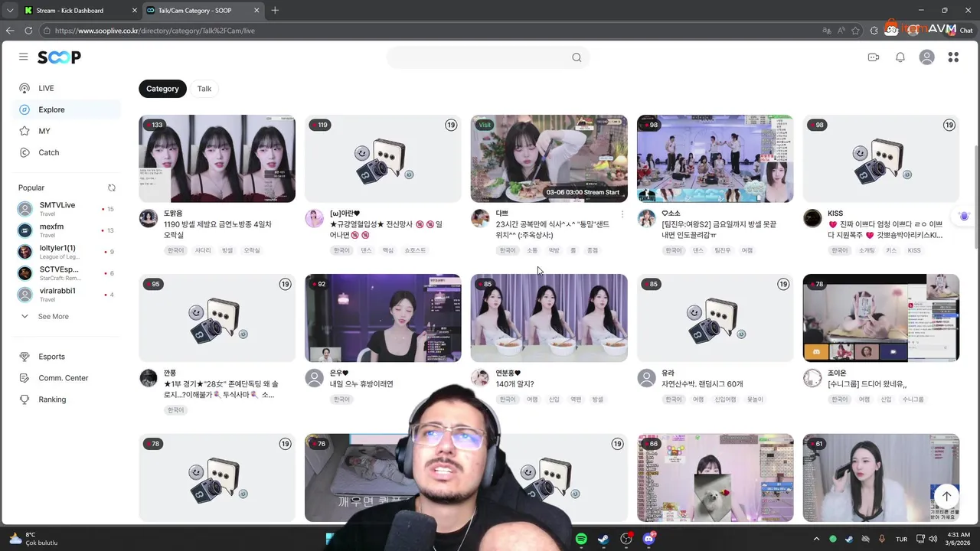The width and height of the screenshot is (980, 551).
Task: Click the scroll-to-top arrow button
Action: point(946,495)
